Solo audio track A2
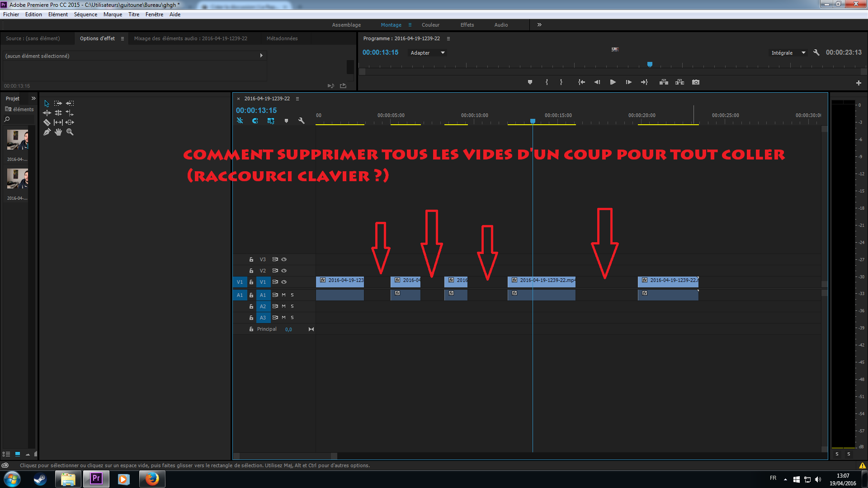 (x=292, y=306)
